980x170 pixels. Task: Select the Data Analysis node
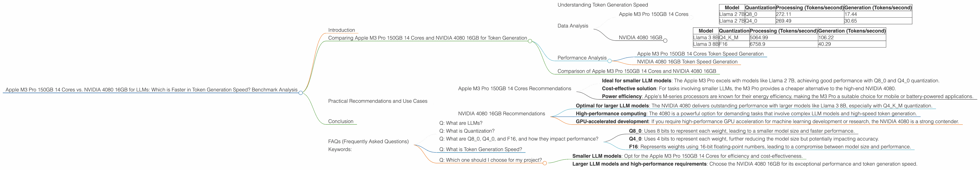coord(573,26)
